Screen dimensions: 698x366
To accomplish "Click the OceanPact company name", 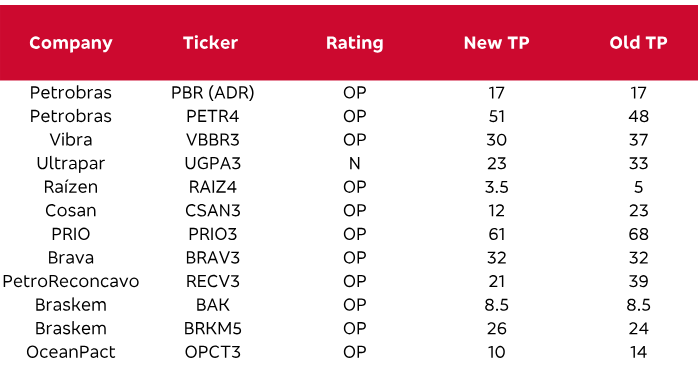I will click(71, 352).
